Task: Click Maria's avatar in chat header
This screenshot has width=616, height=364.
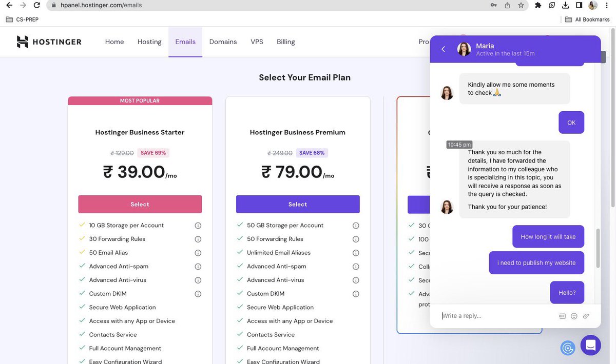Action: [464, 49]
